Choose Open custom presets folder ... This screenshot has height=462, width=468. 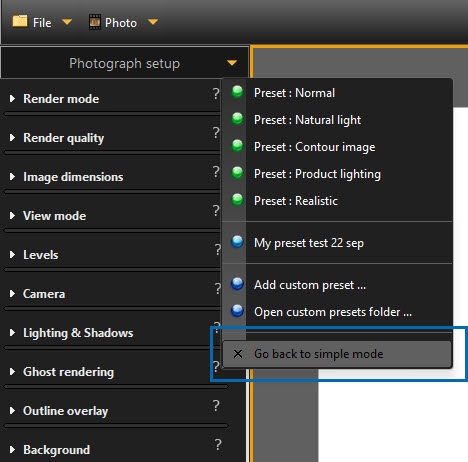(x=337, y=312)
